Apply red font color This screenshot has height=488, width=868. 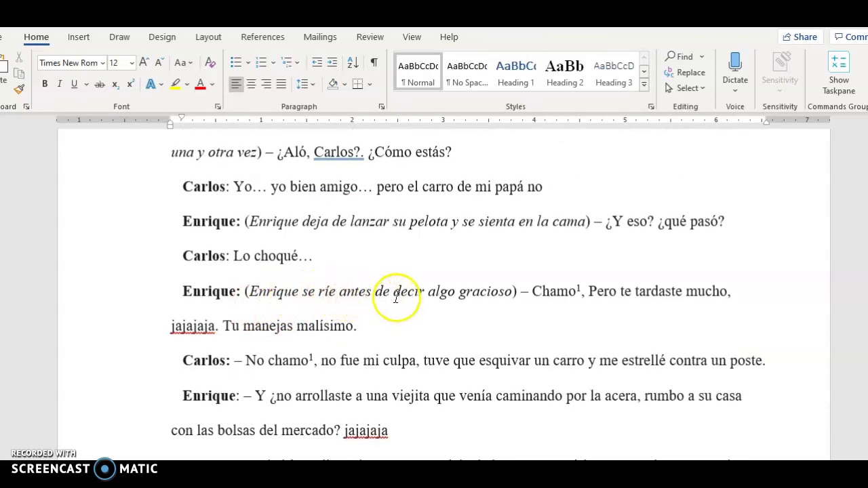[x=200, y=84]
